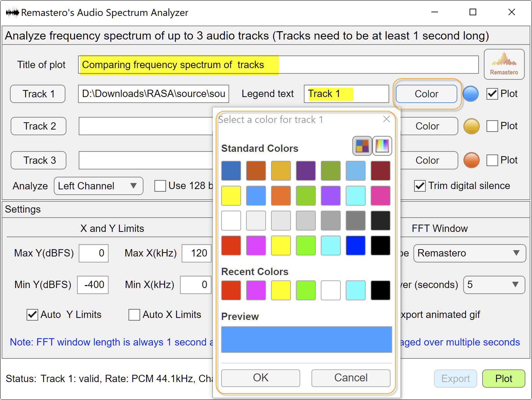Click the Min Y(dBFS) value field
This screenshot has height=400, width=532.
93,285
